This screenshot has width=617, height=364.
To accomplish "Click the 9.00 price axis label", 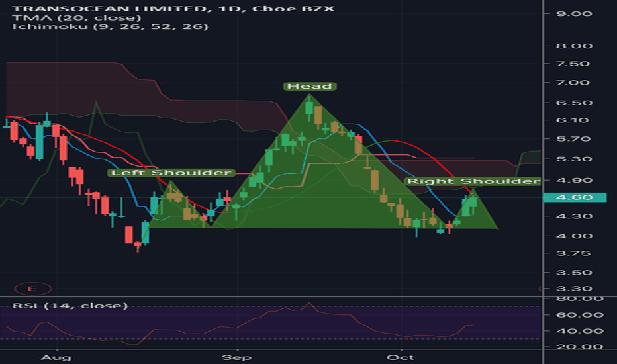I will click(574, 14).
